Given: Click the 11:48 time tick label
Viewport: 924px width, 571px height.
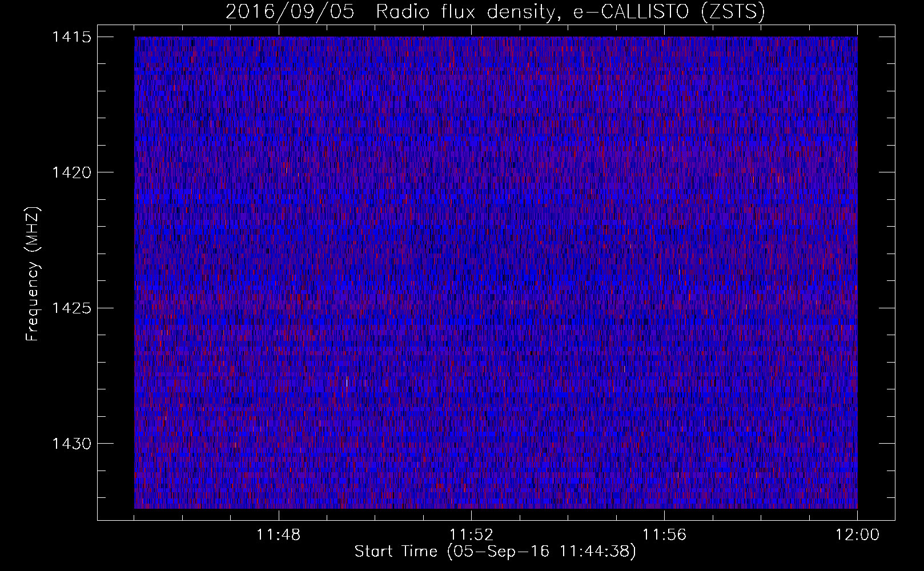Looking at the screenshot, I should coord(279,535).
